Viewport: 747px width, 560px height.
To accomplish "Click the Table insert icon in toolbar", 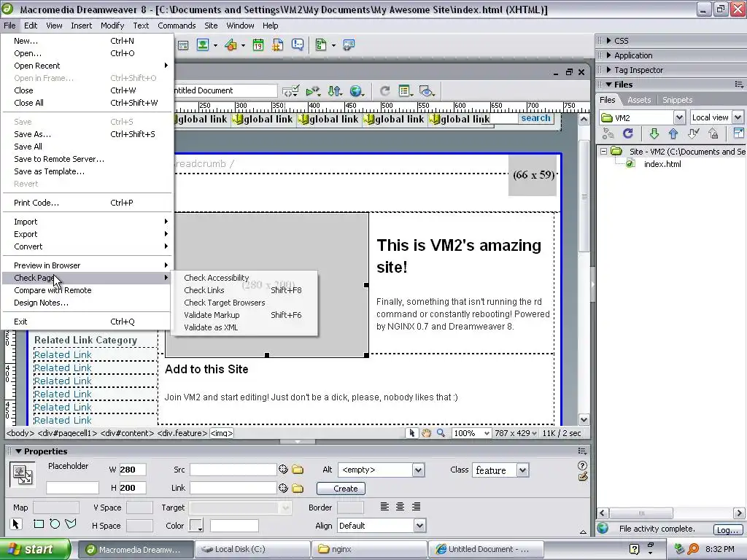I will point(183,45).
